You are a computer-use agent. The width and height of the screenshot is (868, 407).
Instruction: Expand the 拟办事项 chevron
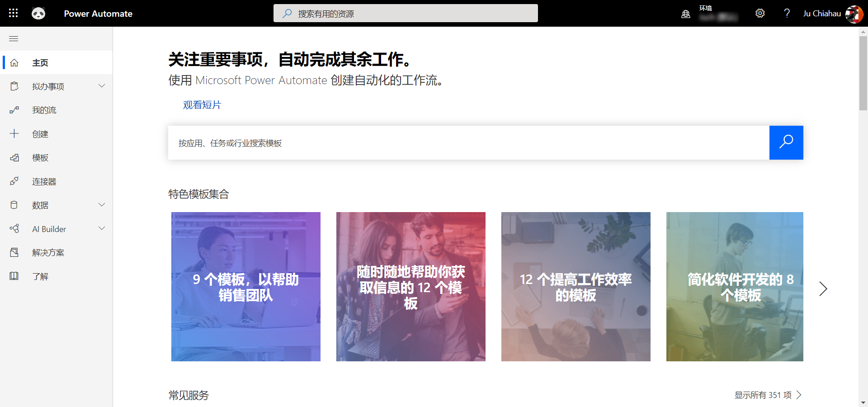102,86
